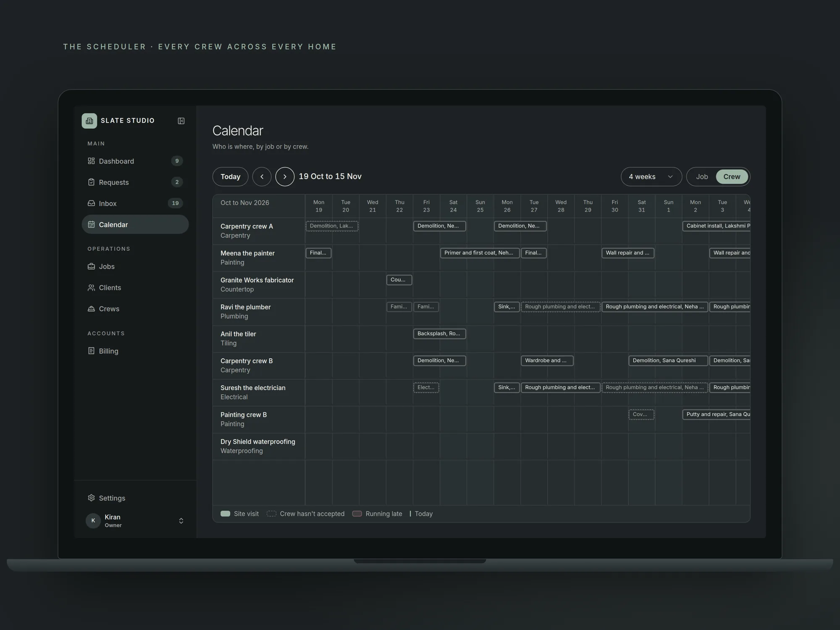The height and width of the screenshot is (630, 840).
Task: Jump to Today in calendar
Action: 230,176
